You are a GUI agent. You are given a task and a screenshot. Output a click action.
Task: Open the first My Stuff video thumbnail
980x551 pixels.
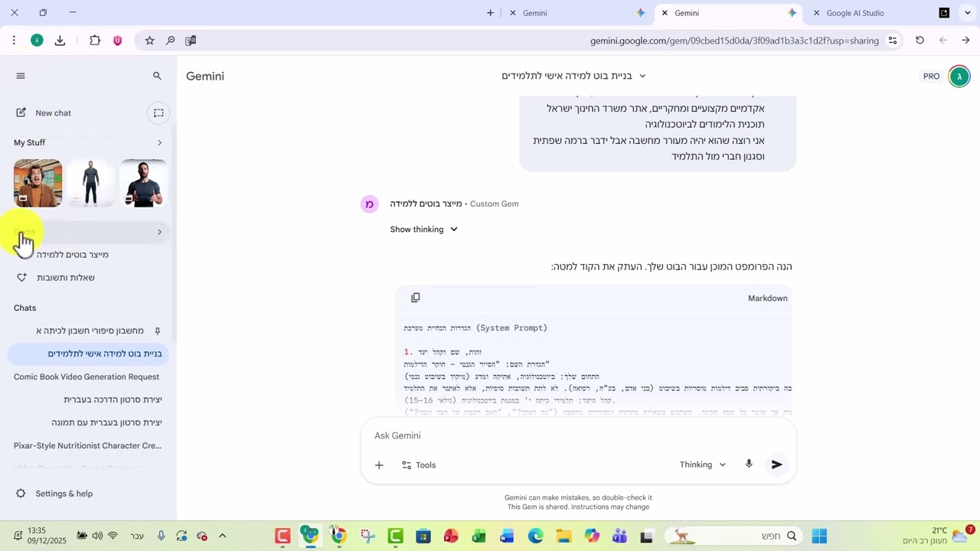(x=38, y=183)
